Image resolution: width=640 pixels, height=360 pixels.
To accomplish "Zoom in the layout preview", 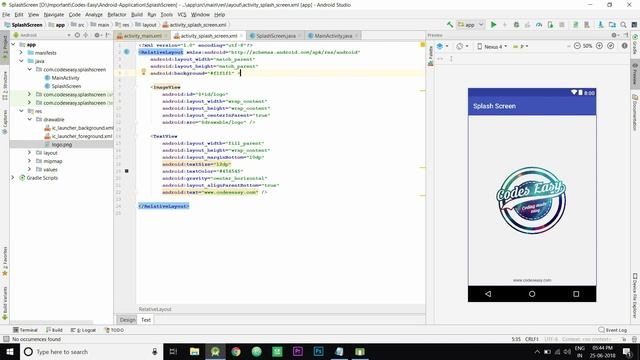I will pyautogui.click(x=599, y=46).
